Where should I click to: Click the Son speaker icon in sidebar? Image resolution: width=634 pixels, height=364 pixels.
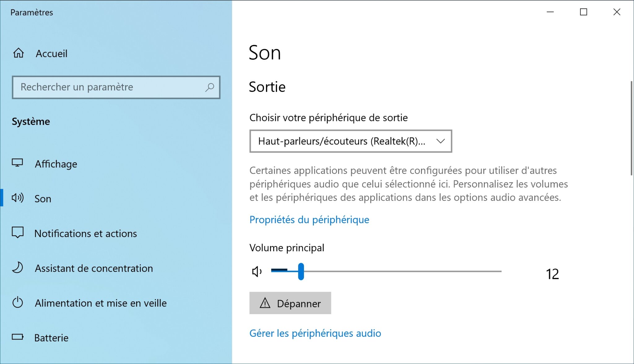(18, 198)
